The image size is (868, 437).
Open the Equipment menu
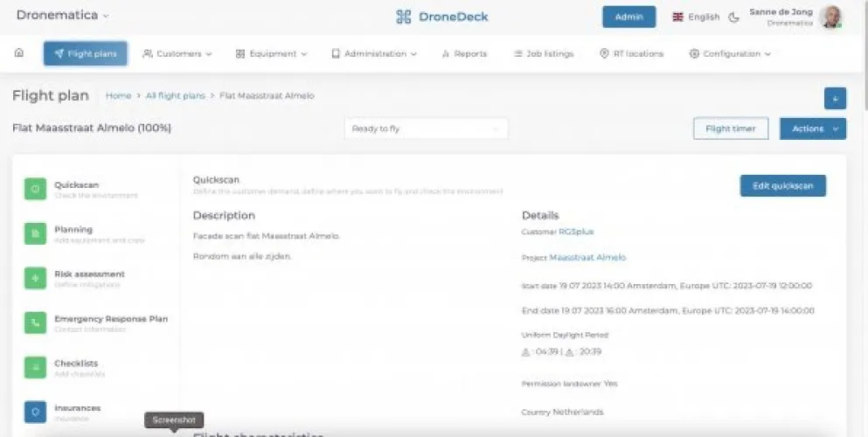click(x=271, y=53)
